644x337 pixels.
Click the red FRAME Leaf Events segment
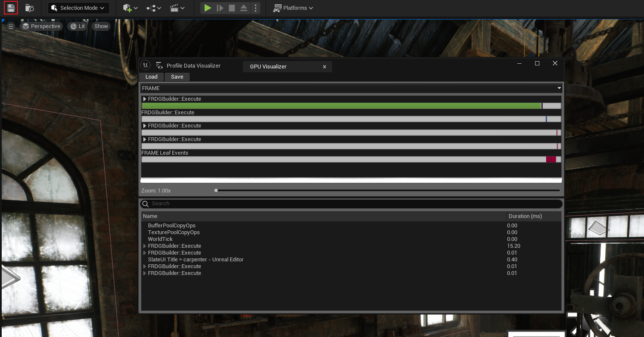tap(551, 159)
